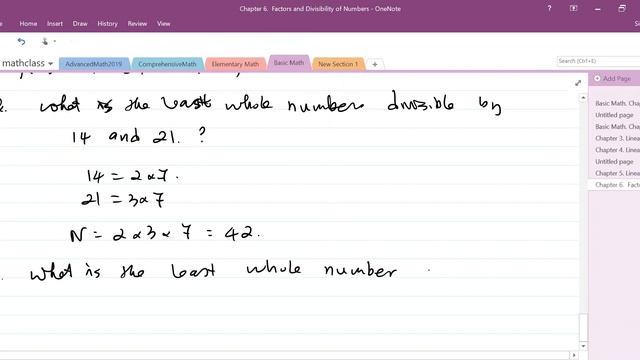Open the Review ribbon tab

137,24
